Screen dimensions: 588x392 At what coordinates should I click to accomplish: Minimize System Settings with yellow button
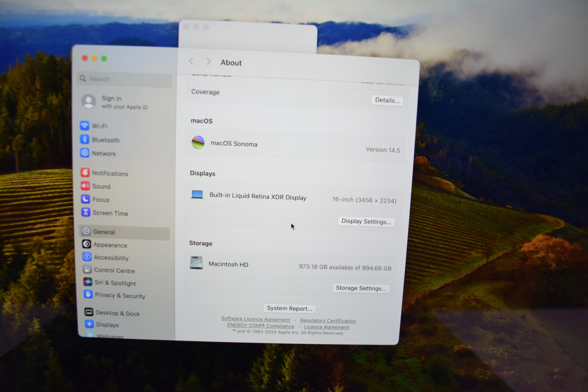[x=94, y=58]
